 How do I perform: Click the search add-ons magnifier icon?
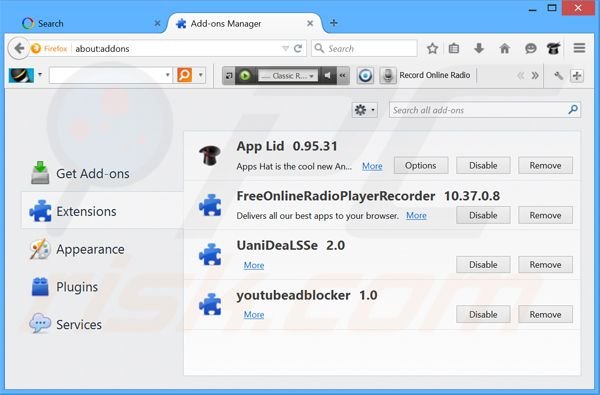coord(573,110)
